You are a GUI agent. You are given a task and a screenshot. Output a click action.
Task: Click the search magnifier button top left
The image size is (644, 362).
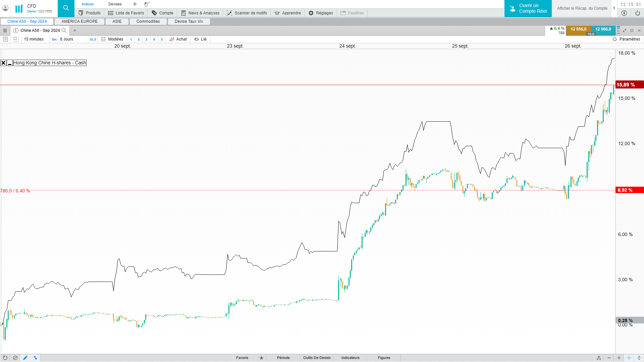[x=66, y=8]
